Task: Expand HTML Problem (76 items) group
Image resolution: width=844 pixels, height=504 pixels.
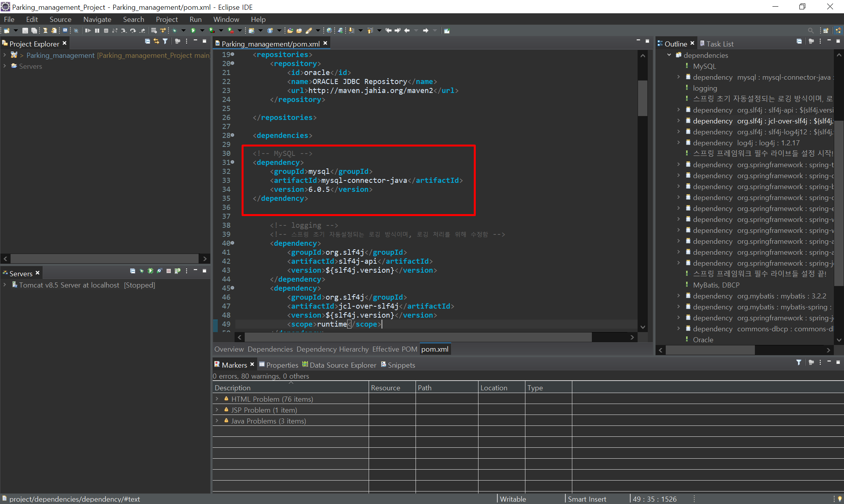Action: (217, 399)
